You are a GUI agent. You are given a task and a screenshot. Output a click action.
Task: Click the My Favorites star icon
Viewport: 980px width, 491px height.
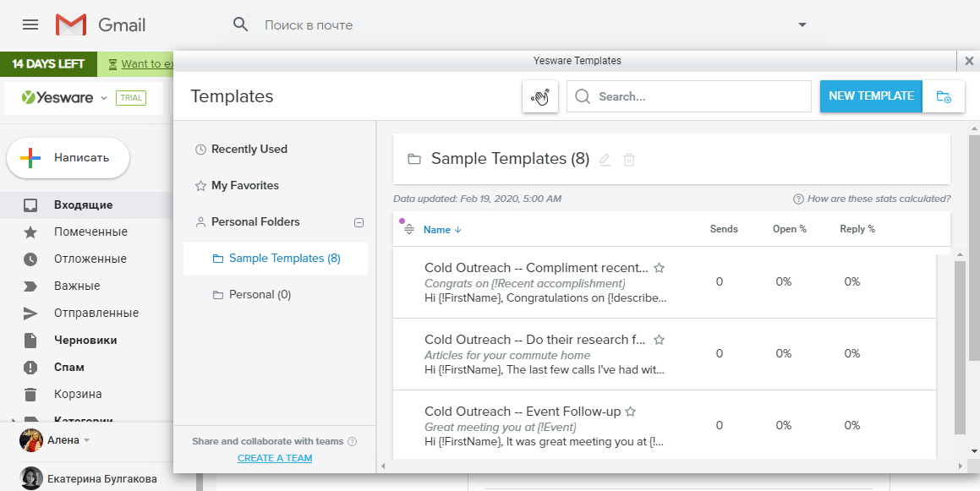[x=200, y=186]
